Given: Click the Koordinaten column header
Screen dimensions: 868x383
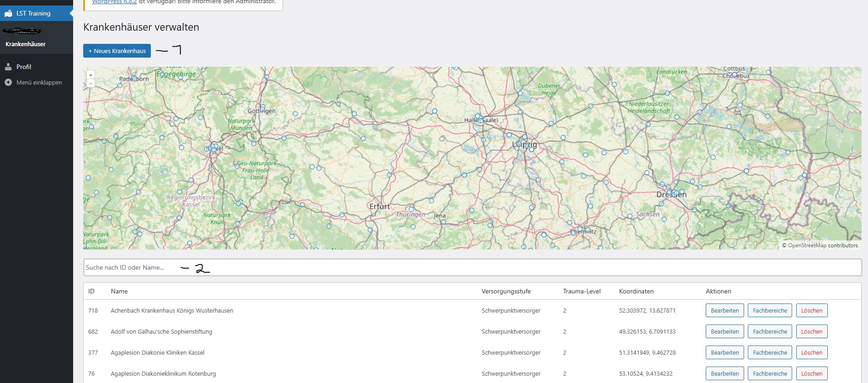Looking at the screenshot, I should pyautogui.click(x=636, y=291).
